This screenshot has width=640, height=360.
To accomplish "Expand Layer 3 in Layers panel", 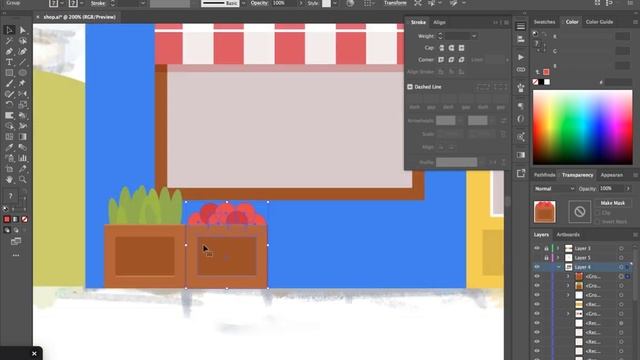I will pos(558,248).
